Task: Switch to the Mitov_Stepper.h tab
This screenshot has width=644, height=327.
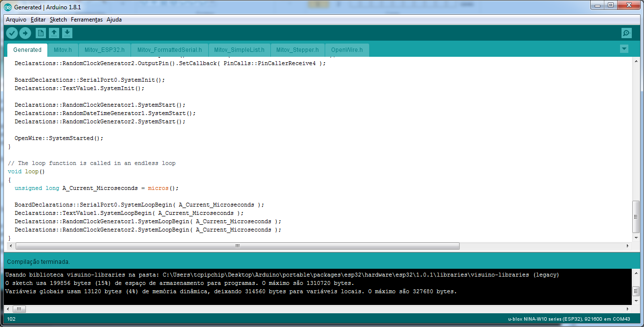Action: pos(297,49)
